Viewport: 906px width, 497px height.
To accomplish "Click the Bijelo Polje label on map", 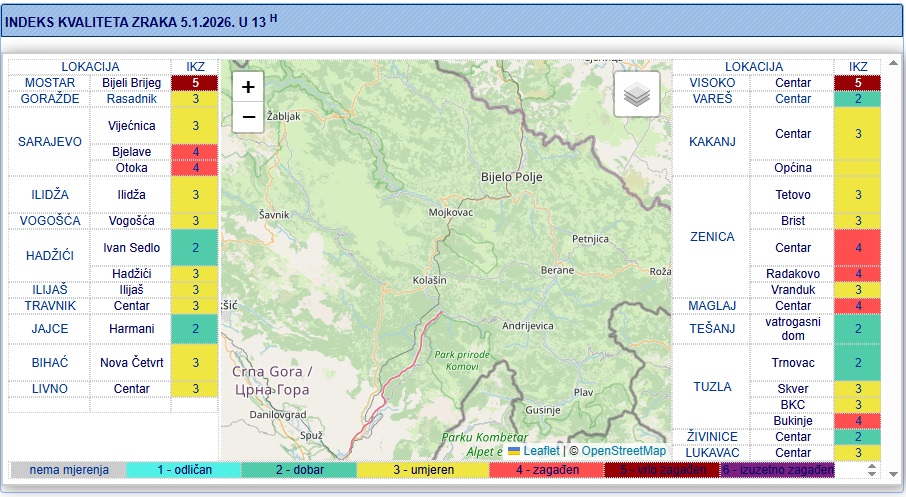I will (510, 178).
